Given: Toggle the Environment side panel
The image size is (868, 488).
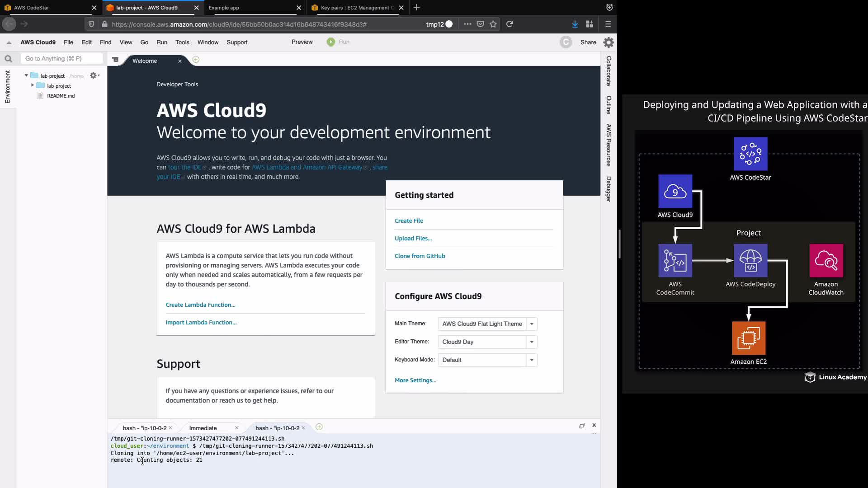Looking at the screenshot, I should [7, 87].
